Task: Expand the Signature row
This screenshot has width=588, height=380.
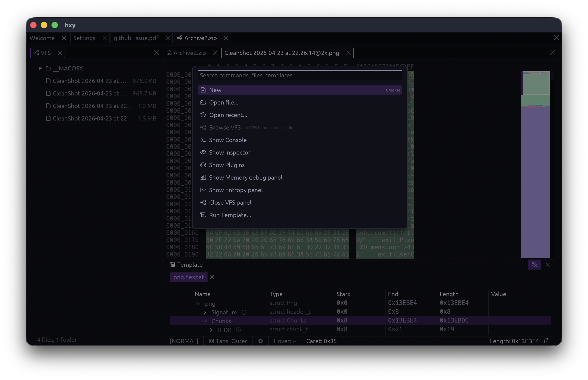Action: pyautogui.click(x=205, y=312)
